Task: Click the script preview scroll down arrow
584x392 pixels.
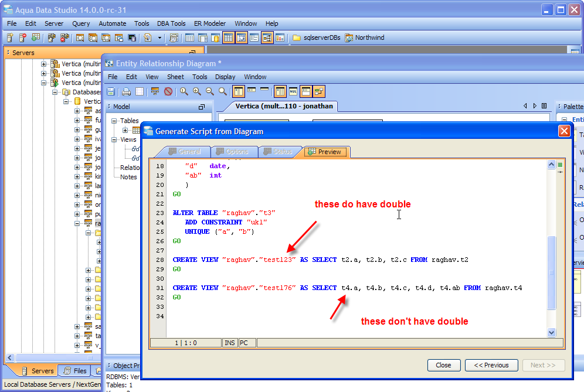Action: pos(552,332)
